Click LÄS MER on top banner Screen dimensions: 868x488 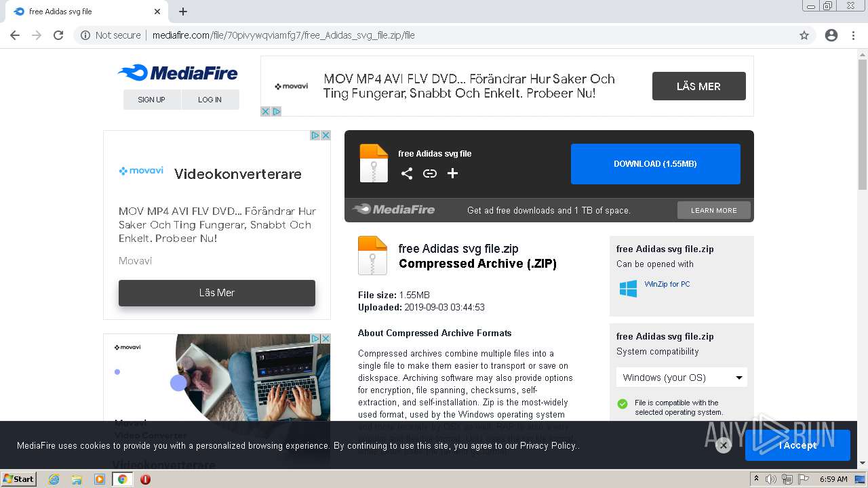tap(698, 86)
